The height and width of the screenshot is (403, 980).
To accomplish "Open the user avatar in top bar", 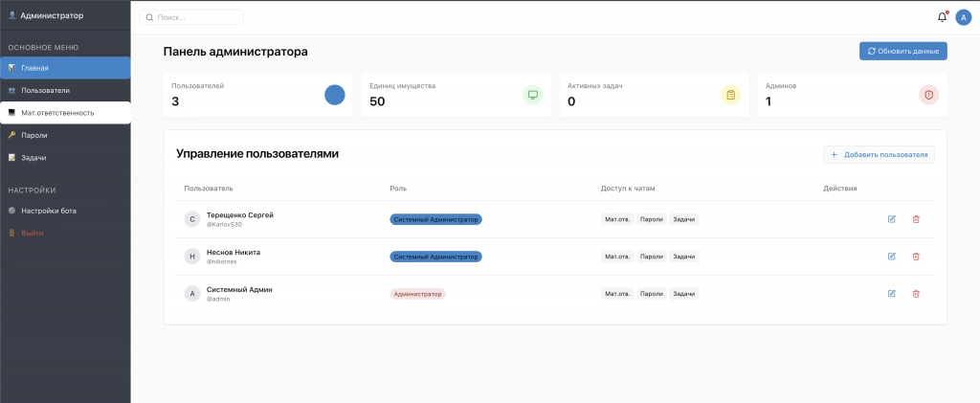I will pos(963,17).
